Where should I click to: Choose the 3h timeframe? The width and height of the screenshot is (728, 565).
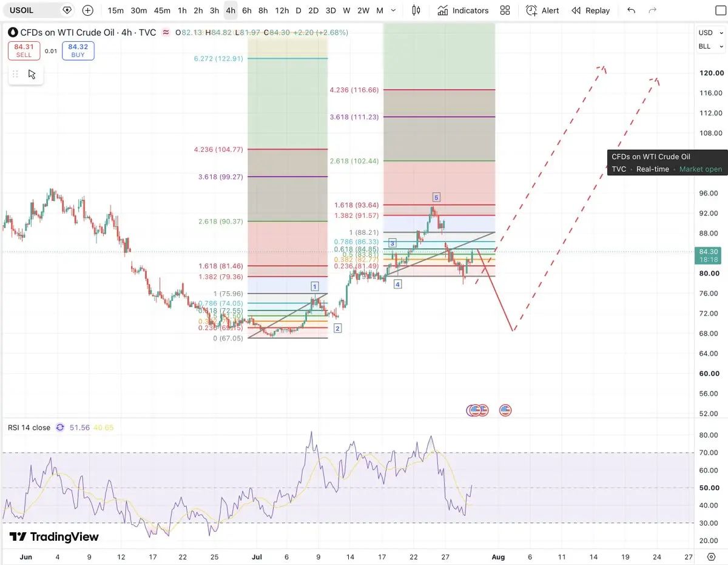(x=214, y=10)
